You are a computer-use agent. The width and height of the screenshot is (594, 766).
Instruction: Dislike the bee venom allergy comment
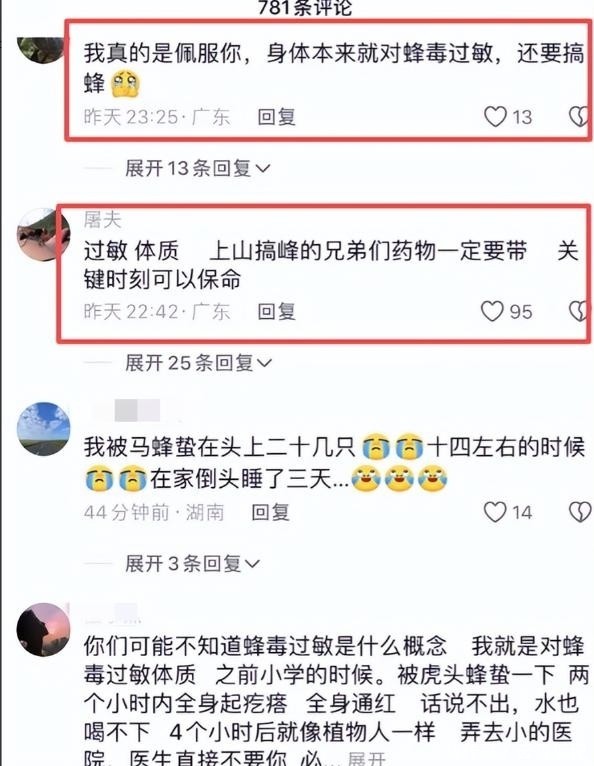point(579,117)
